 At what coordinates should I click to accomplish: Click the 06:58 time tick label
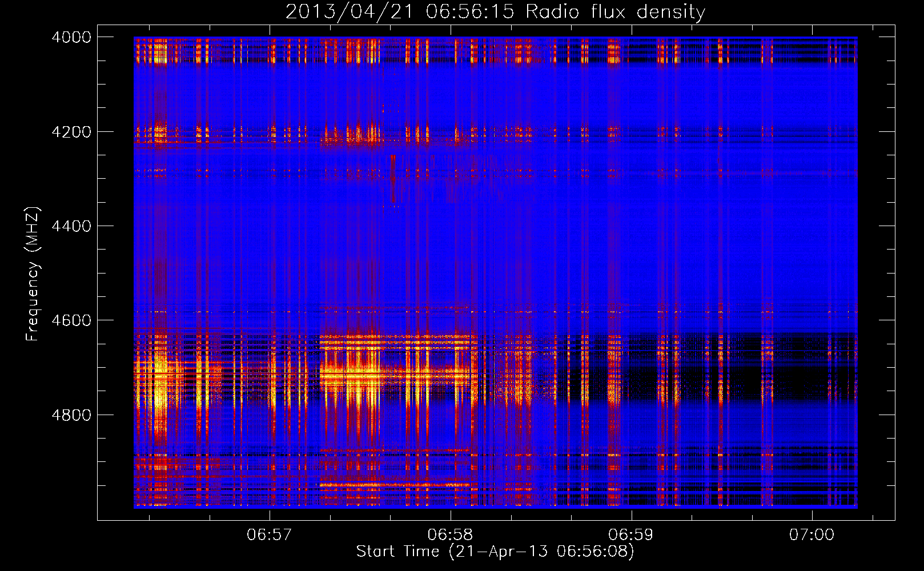coord(450,535)
